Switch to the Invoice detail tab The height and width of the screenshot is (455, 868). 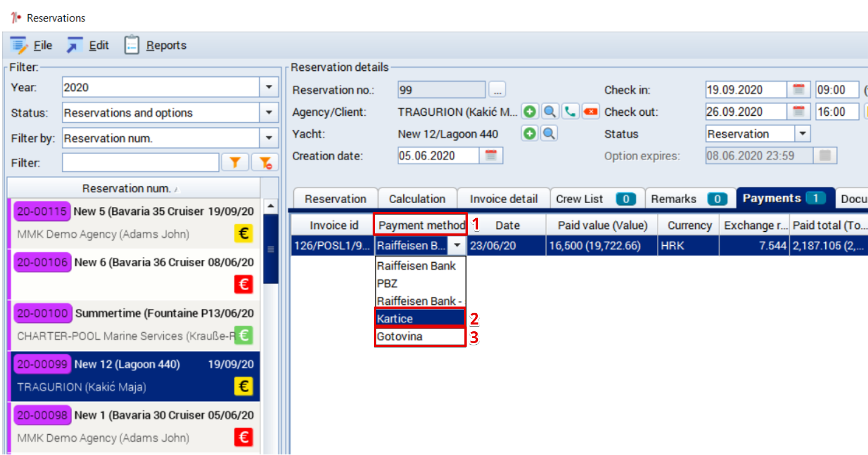(x=504, y=199)
